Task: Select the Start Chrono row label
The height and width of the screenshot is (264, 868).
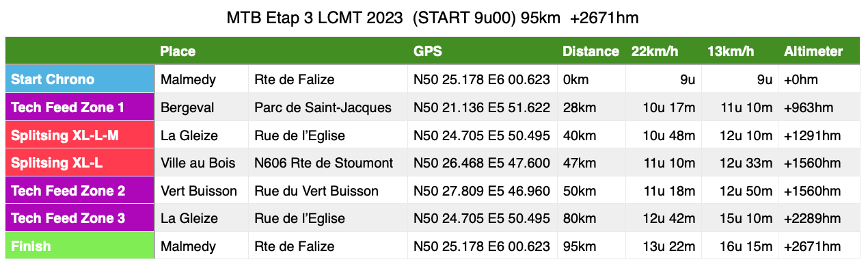Action: click(x=81, y=79)
